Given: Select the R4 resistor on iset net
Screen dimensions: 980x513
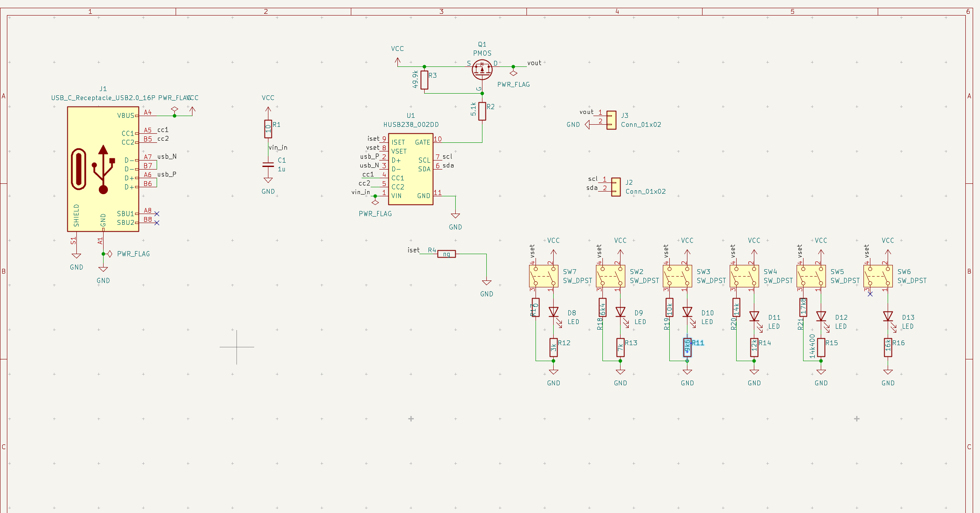Looking at the screenshot, I should [446, 254].
